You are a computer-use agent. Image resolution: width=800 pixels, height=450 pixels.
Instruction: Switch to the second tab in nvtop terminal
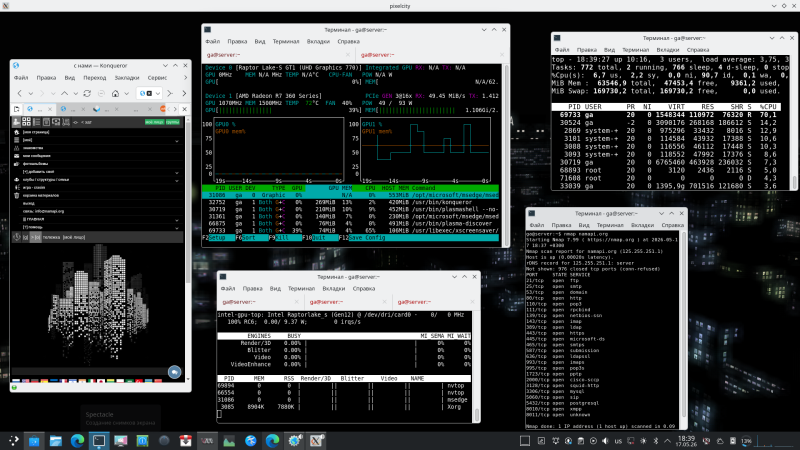coord(430,55)
